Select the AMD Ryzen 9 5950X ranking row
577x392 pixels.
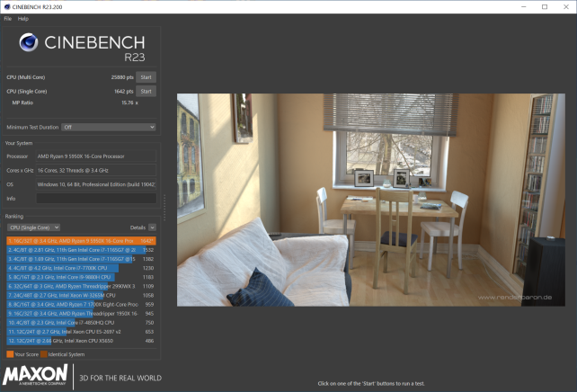point(81,241)
